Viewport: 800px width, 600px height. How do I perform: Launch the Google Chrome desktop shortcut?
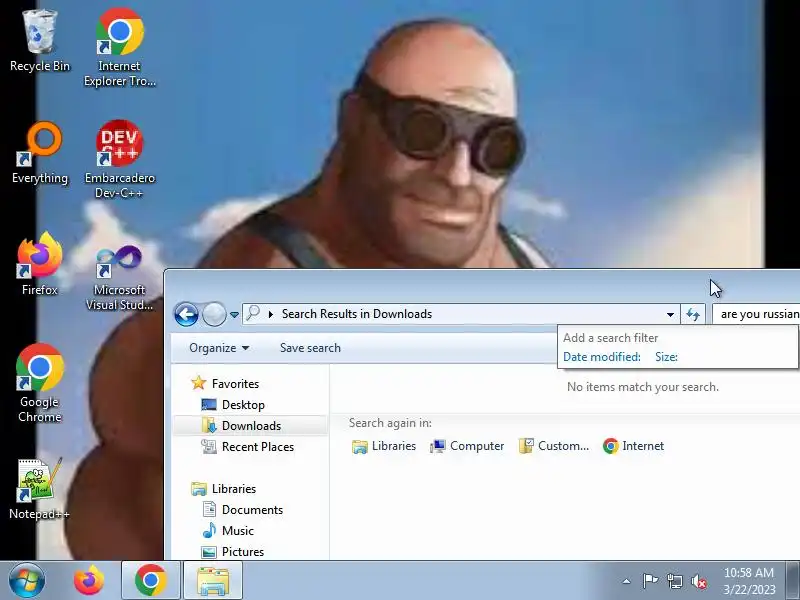[40, 383]
